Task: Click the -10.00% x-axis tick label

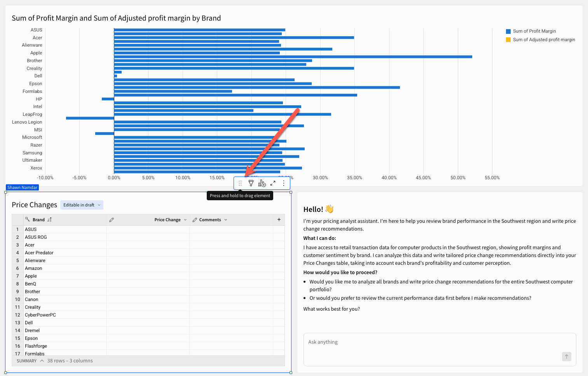Action: (x=45, y=178)
